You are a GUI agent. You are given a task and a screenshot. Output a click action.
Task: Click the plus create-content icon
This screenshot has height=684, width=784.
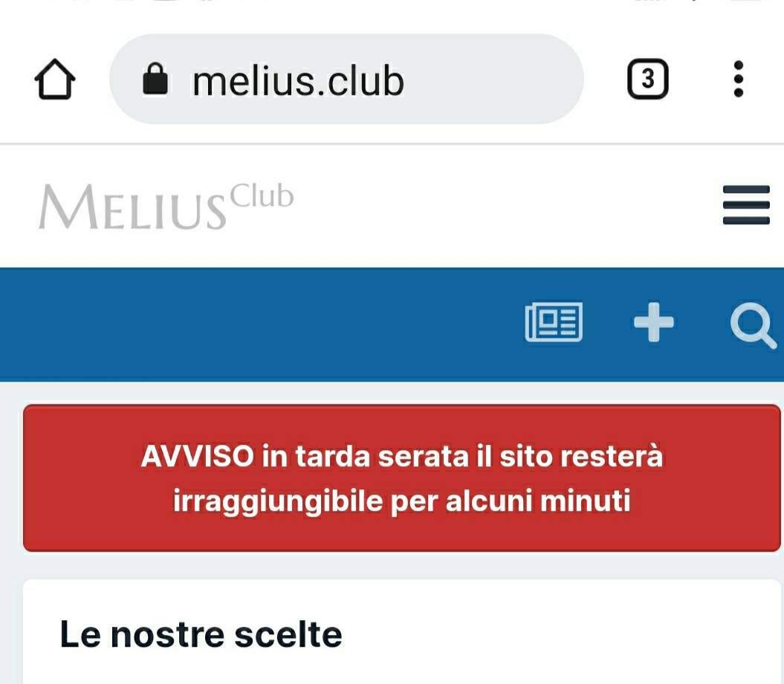(x=653, y=322)
